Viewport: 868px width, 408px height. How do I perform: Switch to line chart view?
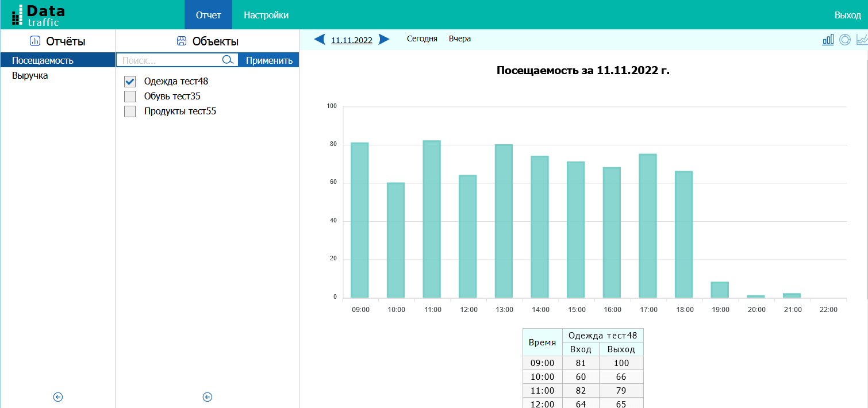[x=861, y=40]
